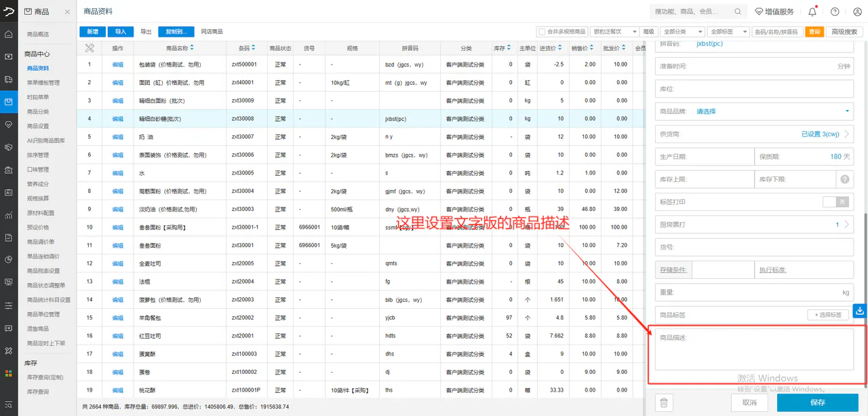Open the notification bell
The width and height of the screenshot is (868, 416).
coord(812,12)
